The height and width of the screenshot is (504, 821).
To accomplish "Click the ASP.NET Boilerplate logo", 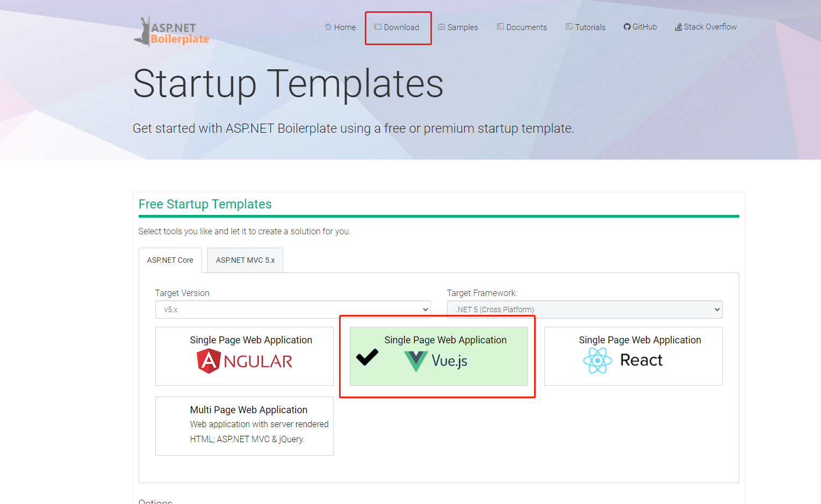I will pos(171,32).
